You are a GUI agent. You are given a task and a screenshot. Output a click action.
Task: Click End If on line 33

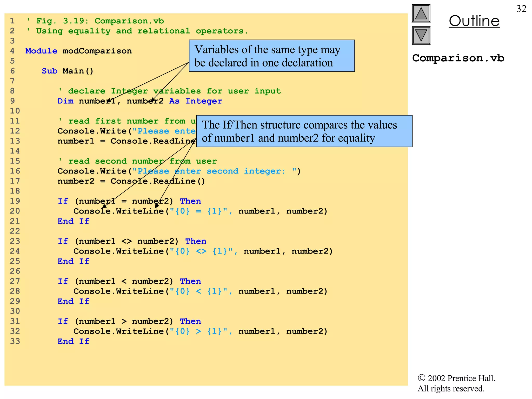pyautogui.click(x=73, y=341)
